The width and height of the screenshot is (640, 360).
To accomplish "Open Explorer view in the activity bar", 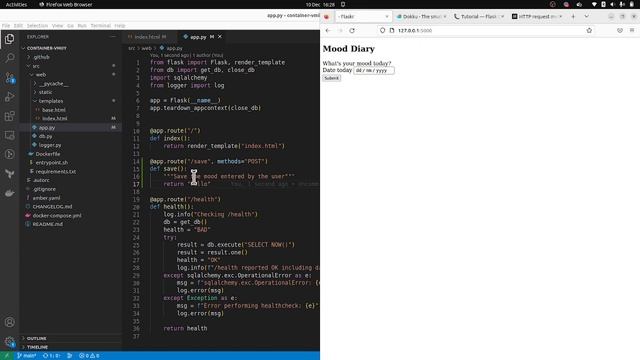I will click(9, 39).
